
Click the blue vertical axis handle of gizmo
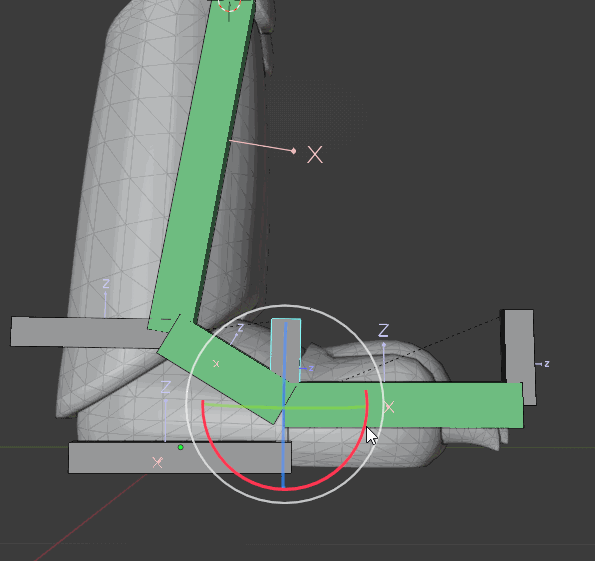283,448
